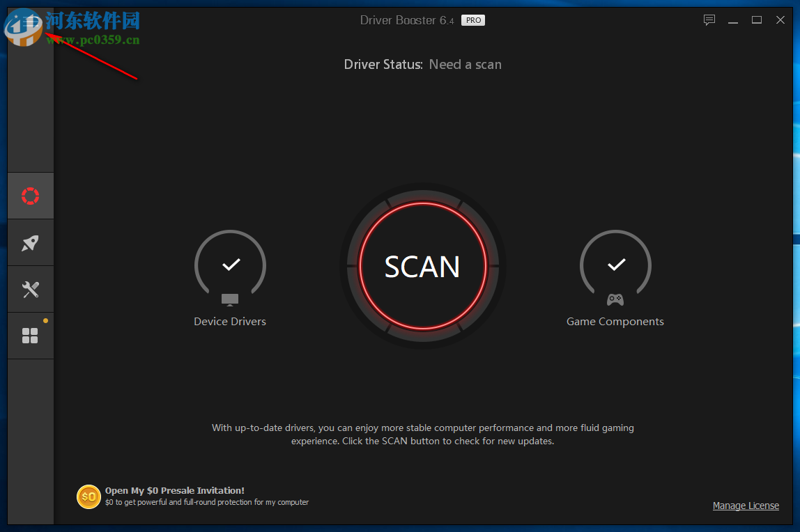
Task: Close the Driver Booster window
Action: [x=780, y=20]
